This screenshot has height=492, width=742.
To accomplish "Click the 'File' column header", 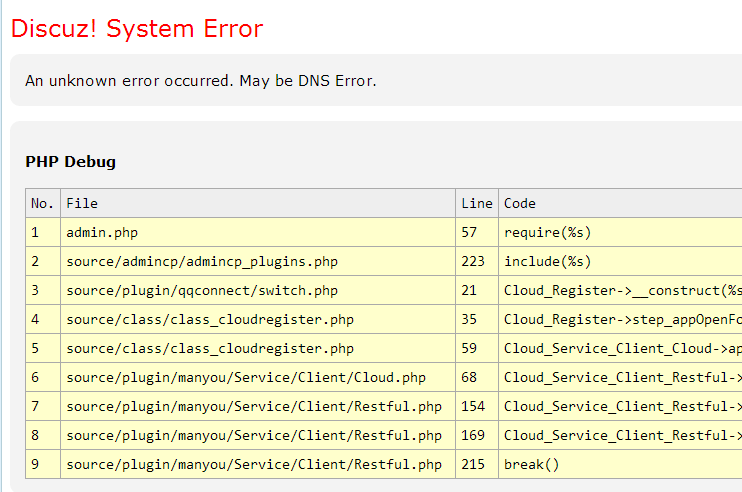I will click(258, 203).
